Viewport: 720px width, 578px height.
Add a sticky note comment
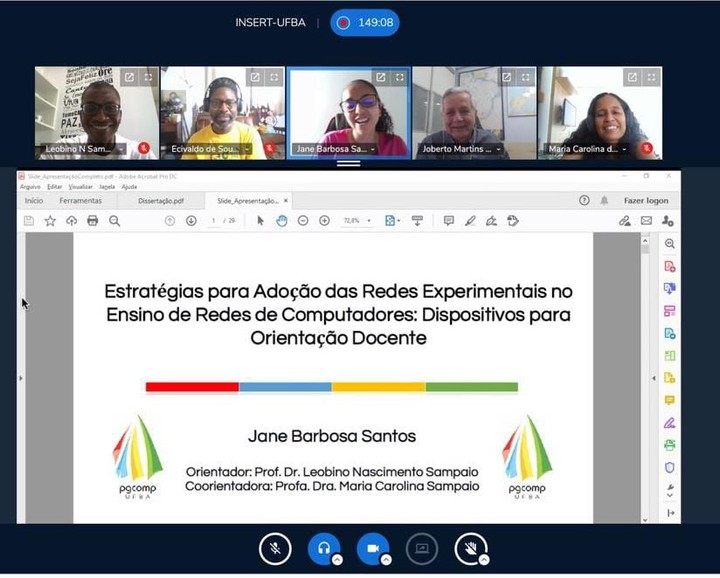(449, 221)
